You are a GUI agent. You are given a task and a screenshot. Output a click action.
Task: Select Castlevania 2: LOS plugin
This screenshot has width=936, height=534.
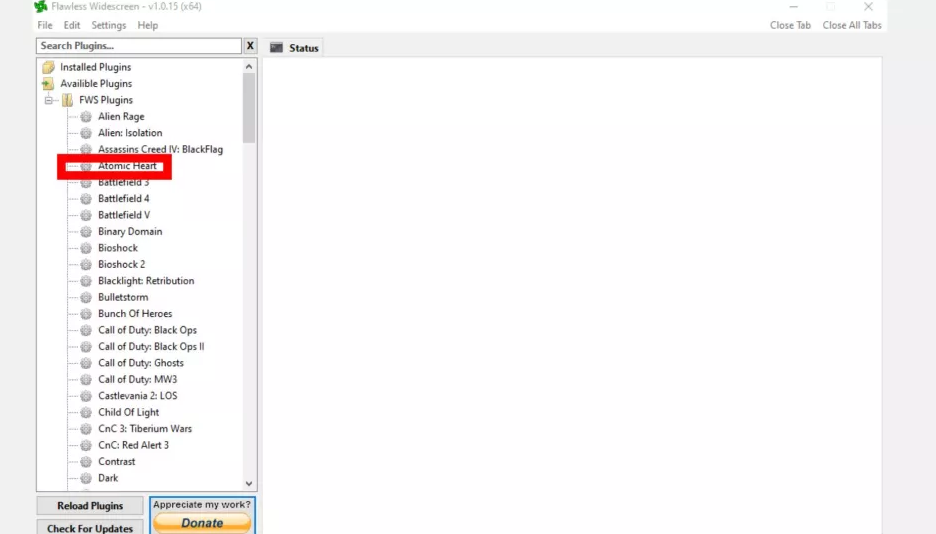pyautogui.click(x=137, y=396)
